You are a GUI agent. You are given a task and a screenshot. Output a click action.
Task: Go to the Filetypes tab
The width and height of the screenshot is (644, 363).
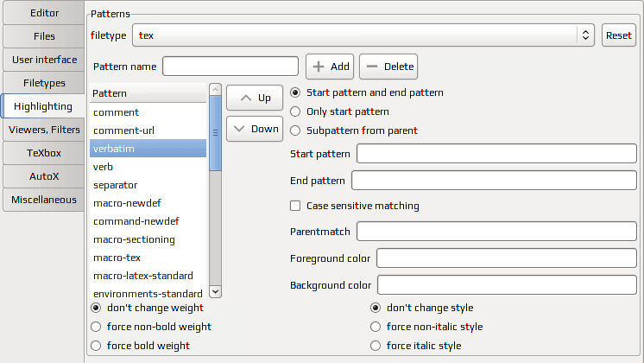coord(44,83)
